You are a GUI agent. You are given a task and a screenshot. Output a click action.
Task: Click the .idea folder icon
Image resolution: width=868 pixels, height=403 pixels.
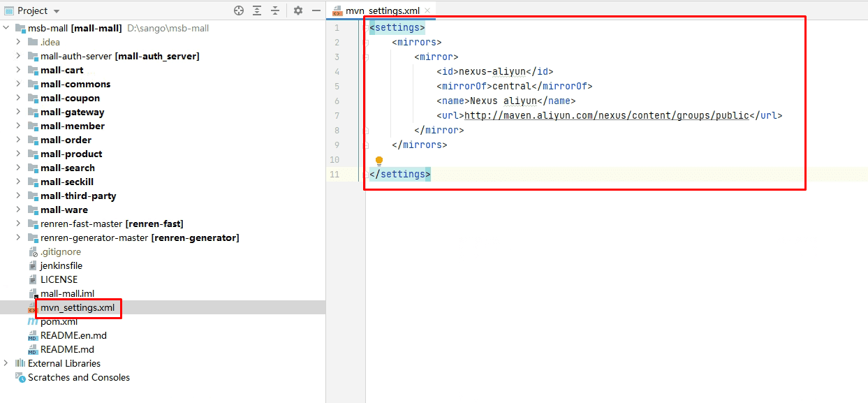pos(33,42)
